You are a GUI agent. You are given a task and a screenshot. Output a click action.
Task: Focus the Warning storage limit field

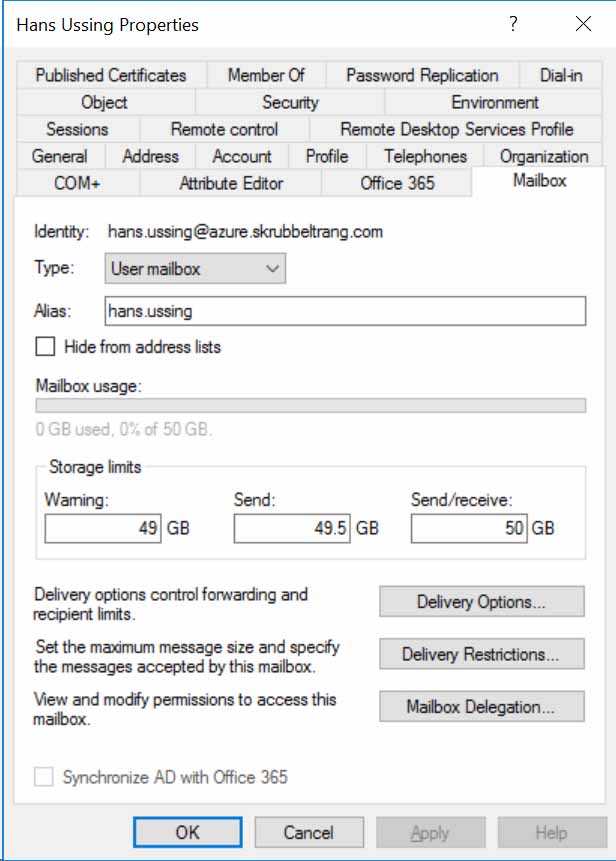tap(103, 528)
